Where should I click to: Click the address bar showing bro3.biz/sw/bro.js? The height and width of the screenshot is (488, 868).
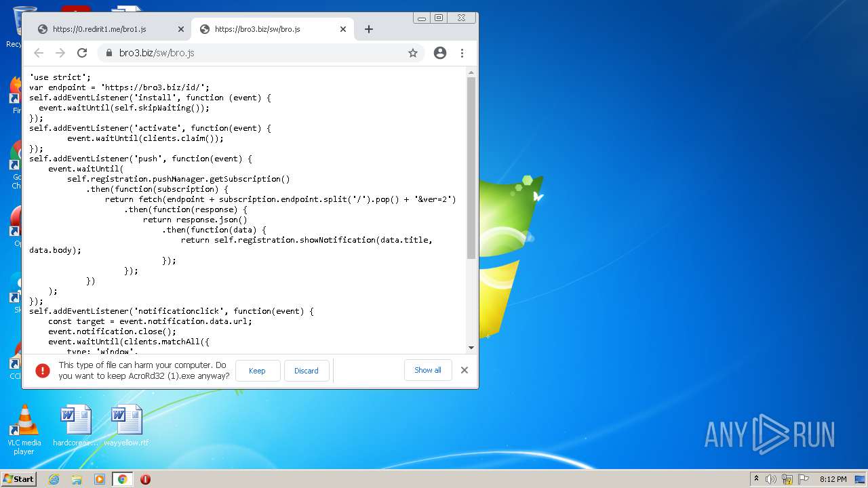pyautogui.click(x=261, y=53)
